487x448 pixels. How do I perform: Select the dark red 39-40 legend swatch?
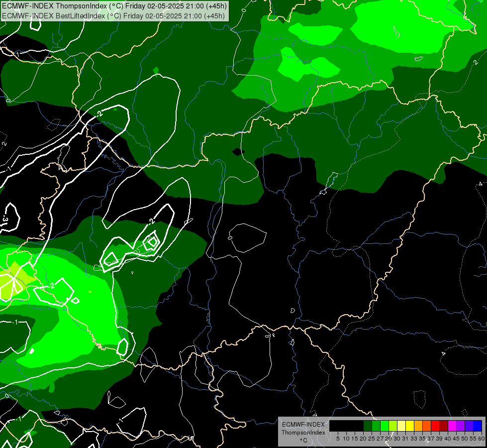[x=444, y=426]
